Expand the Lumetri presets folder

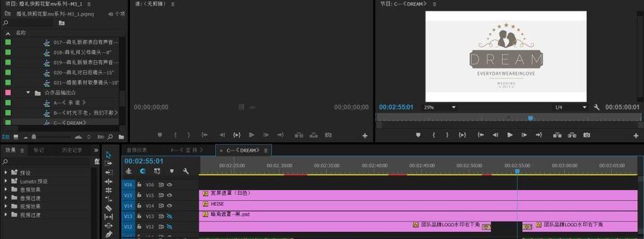[6, 181]
